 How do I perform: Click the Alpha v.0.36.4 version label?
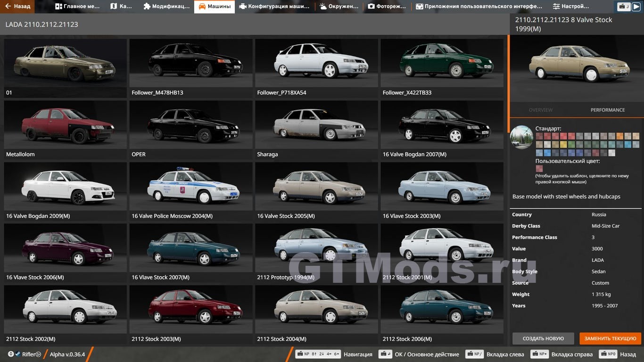tap(67, 354)
